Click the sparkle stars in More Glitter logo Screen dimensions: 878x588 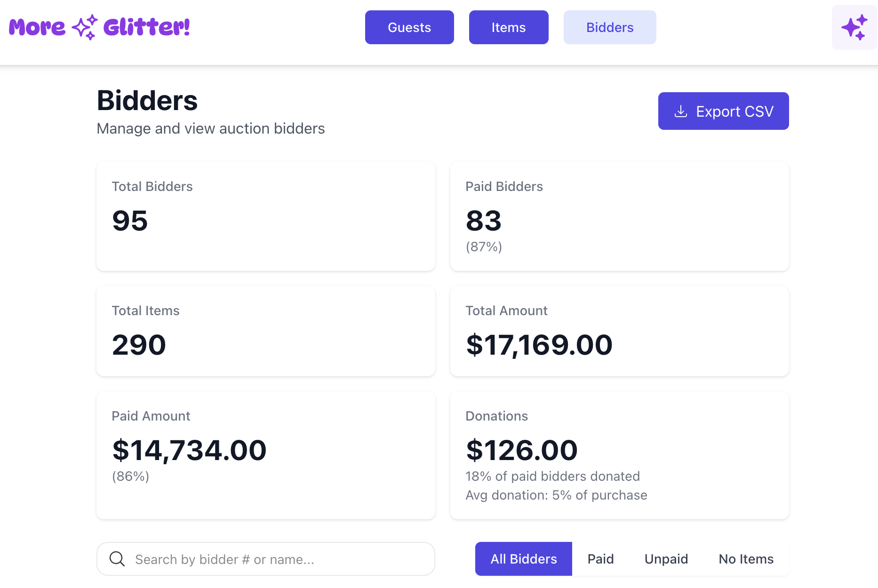(85, 27)
